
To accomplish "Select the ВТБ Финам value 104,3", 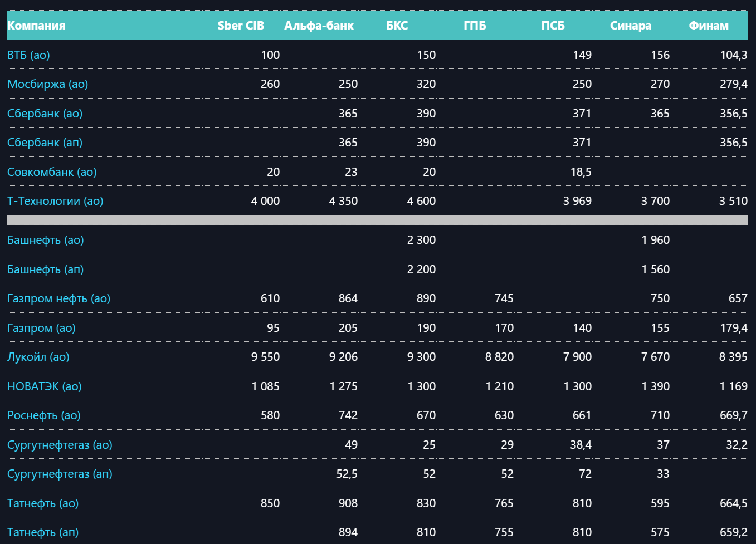I will point(734,55).
